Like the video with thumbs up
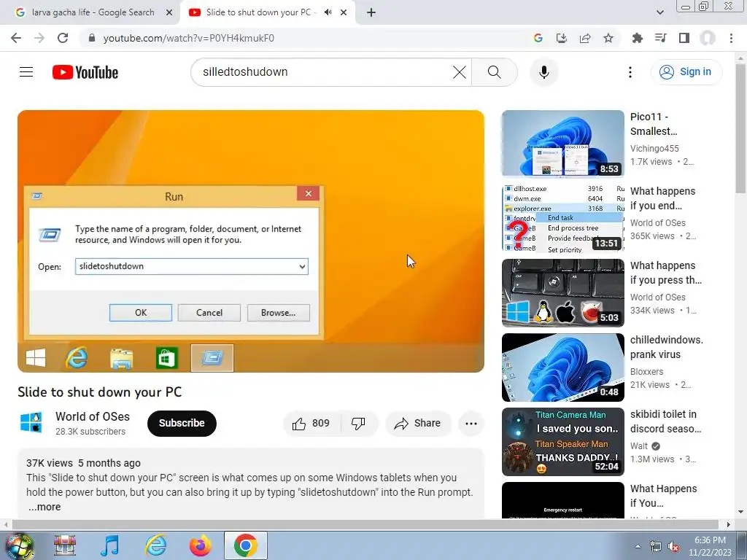747x560 pixels. coord(311,424)
